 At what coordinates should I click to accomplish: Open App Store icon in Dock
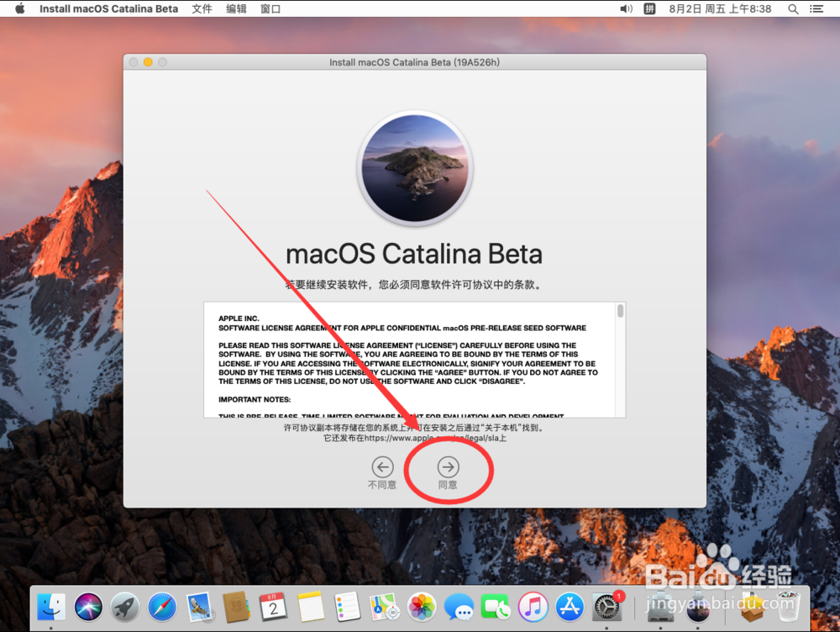tap(570, 607)
